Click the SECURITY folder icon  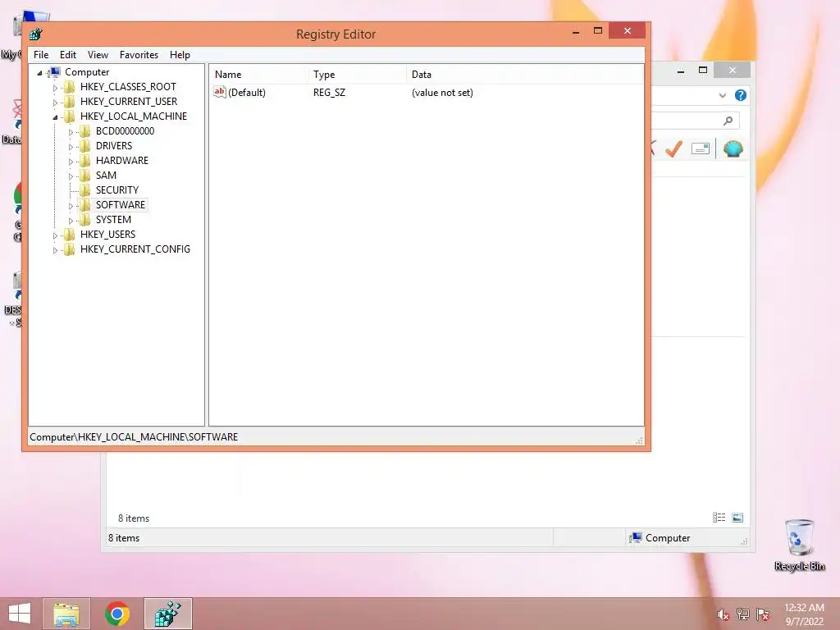84,190
